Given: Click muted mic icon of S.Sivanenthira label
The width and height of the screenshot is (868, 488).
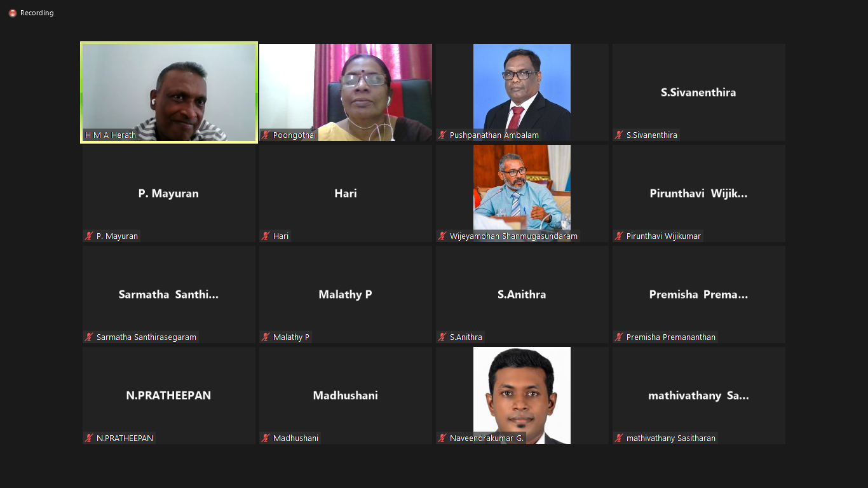Looking at the screenshot, I should tap(619, 135).
